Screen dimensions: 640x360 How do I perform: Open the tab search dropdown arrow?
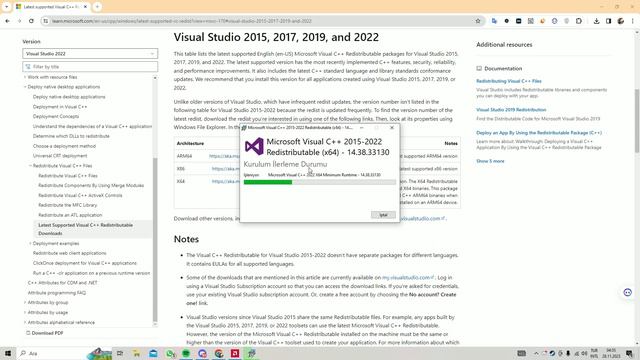coord(6,7)
